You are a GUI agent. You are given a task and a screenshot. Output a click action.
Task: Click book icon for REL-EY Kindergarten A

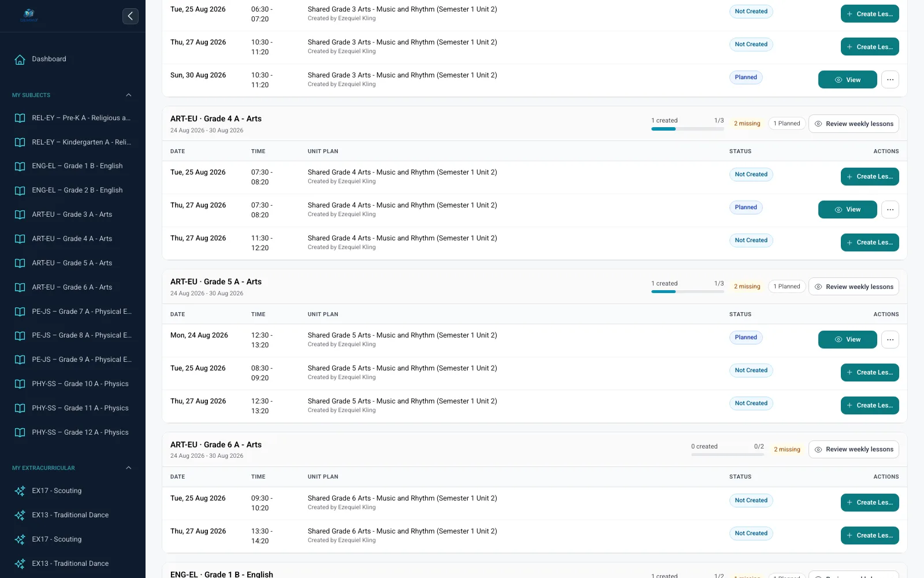coord(20,142)
